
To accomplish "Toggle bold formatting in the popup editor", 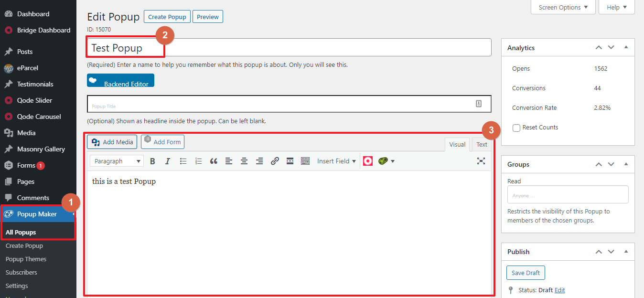I will click(152, 161).
